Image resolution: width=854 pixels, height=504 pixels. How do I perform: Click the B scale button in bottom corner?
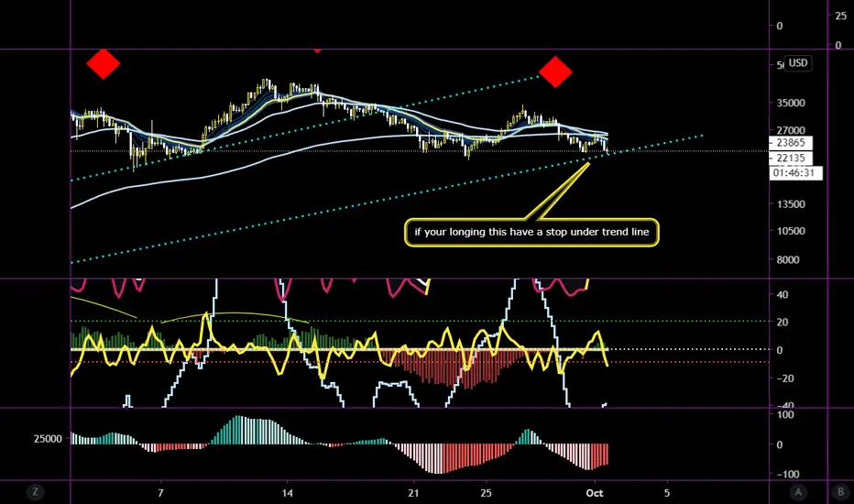(840, 493)
